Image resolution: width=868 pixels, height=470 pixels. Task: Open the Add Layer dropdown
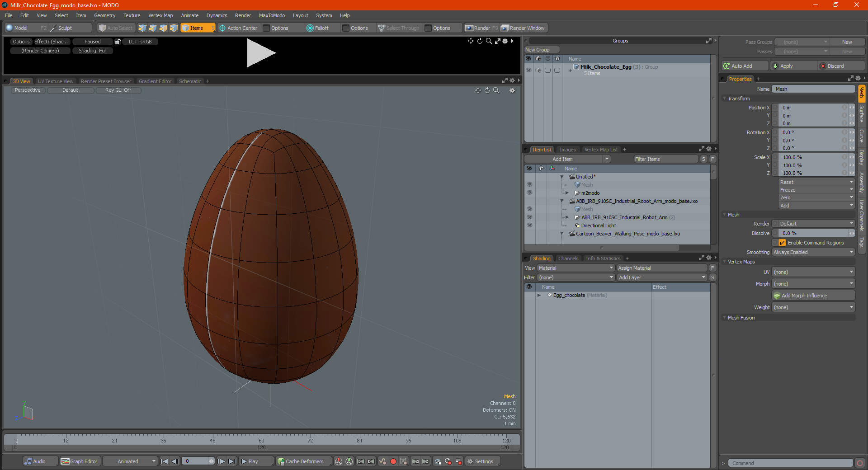tap(662, 277)
